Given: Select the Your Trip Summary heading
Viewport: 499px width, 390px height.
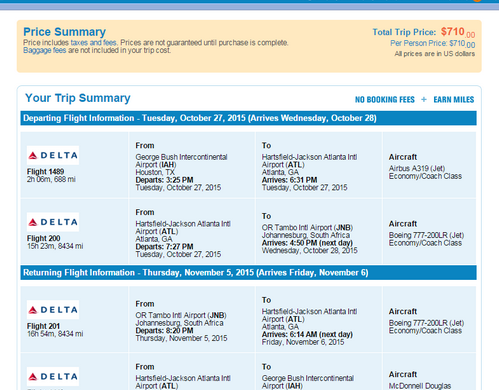Looking at the screenshot, I should click(x=78, y=98).
